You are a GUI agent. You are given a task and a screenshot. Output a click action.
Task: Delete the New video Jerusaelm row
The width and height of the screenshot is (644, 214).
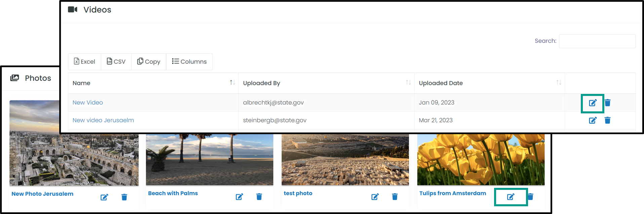point(607,120)
